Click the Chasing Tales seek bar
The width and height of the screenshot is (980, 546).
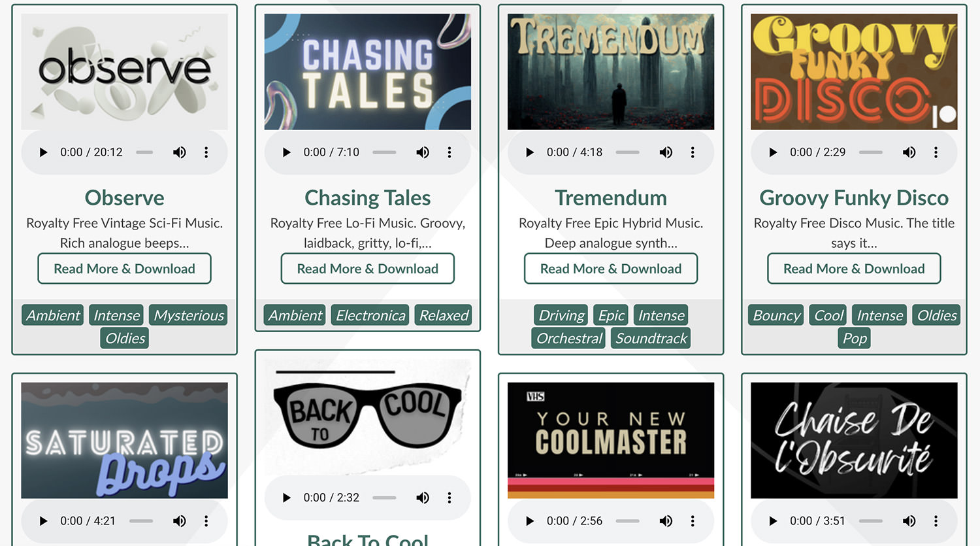384,152
